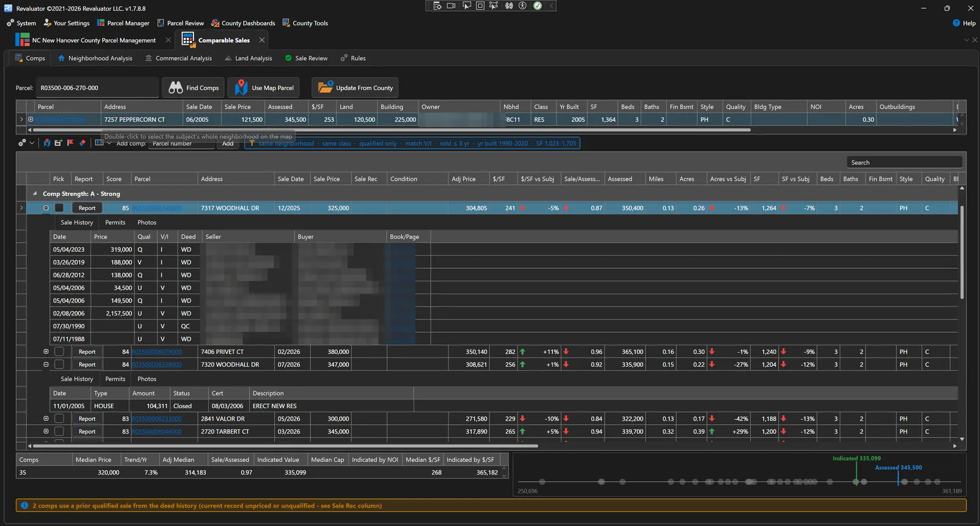980x526 pixels.
Task: Close the Comparable Sales tab
Action: tap(262, 40)
